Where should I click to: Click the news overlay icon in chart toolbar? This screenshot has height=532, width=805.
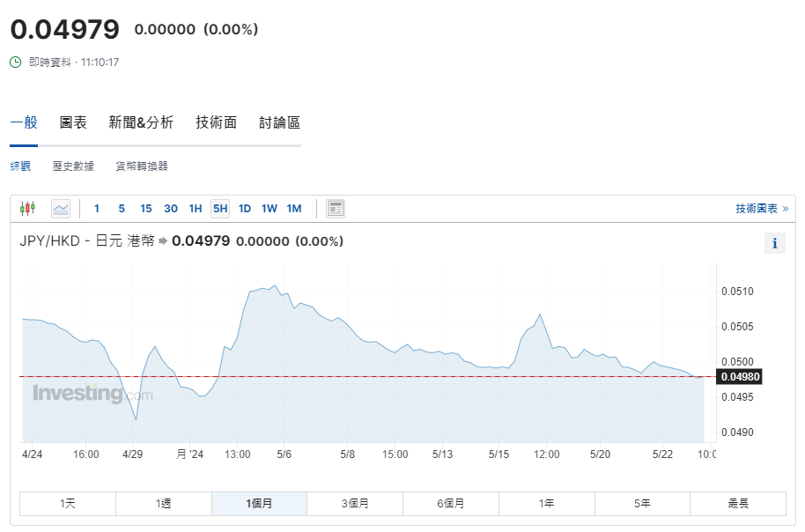pos(335,209)
